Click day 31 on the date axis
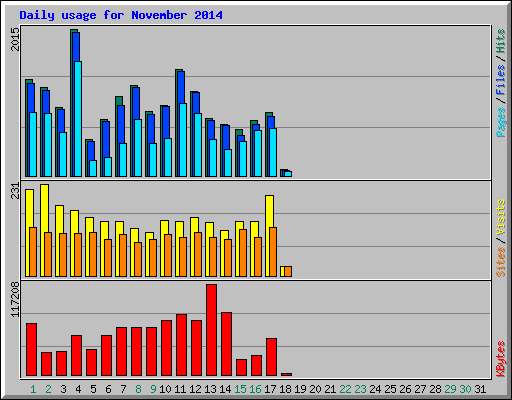Viewport: 512px width, 400px height. pos(480,389)
